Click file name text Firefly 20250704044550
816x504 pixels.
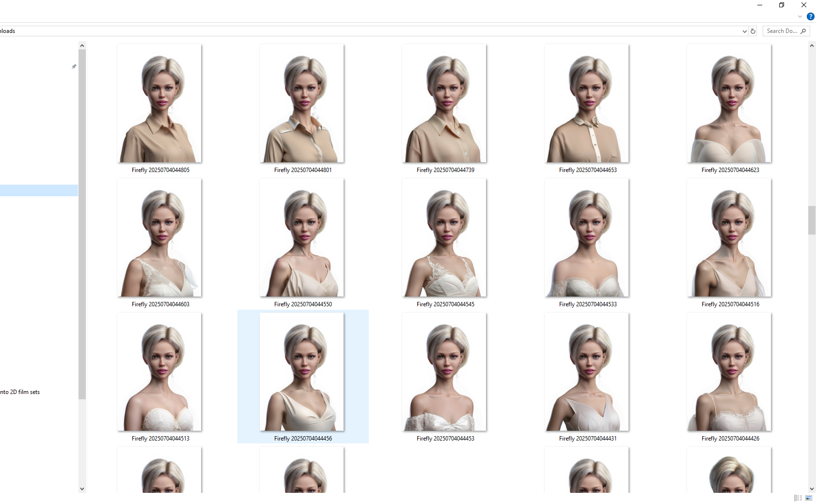point(303,304)
